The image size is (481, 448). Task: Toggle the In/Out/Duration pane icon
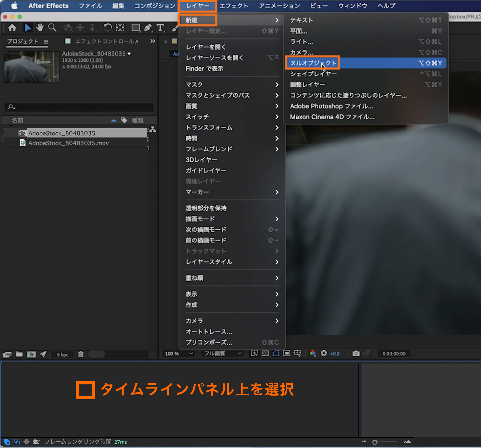tap(27, 442)
